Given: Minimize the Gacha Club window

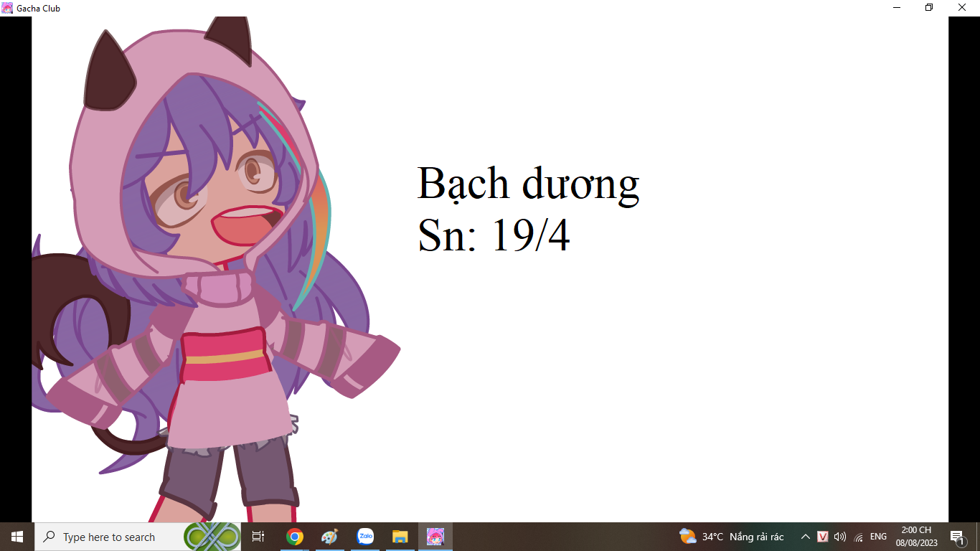Looking at the screenshot, I should tap(897, 8).
